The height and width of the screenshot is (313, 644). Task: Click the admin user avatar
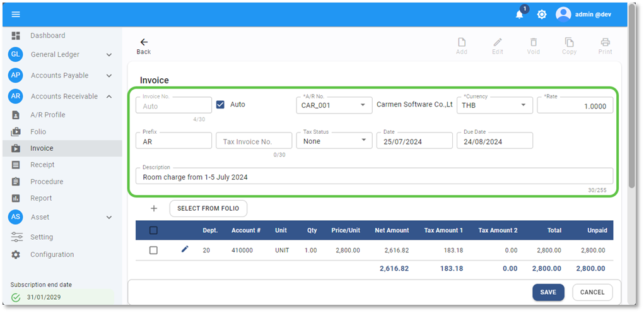click(563, 15)
